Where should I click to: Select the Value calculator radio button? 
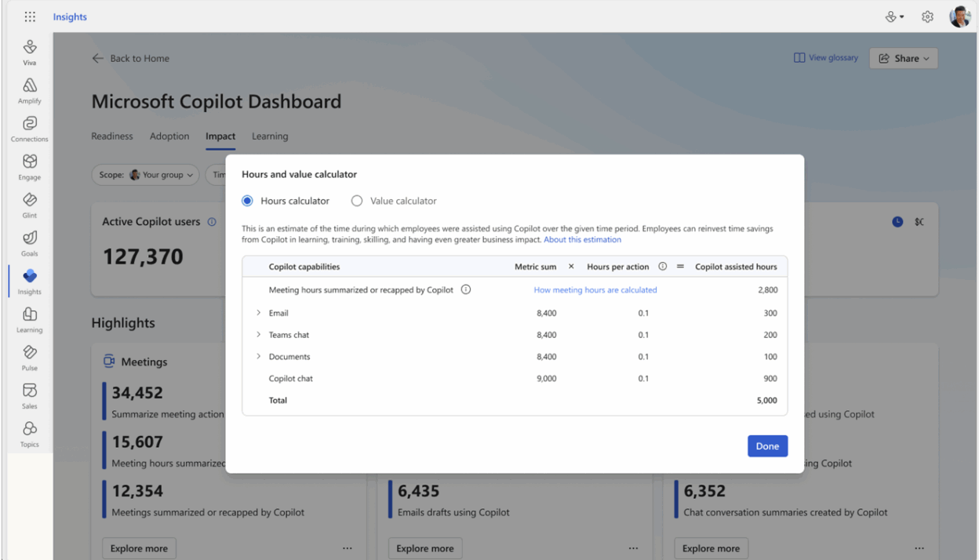point(357,201)
